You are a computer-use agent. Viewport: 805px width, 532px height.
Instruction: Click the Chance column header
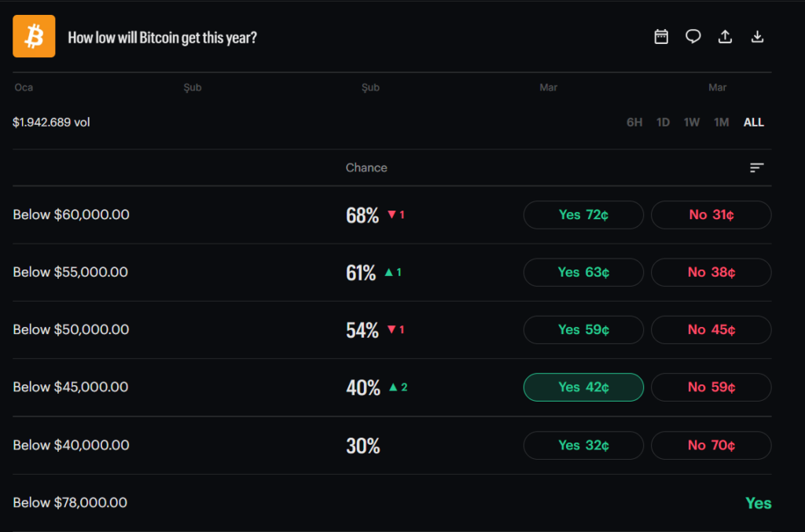point(366,167)
